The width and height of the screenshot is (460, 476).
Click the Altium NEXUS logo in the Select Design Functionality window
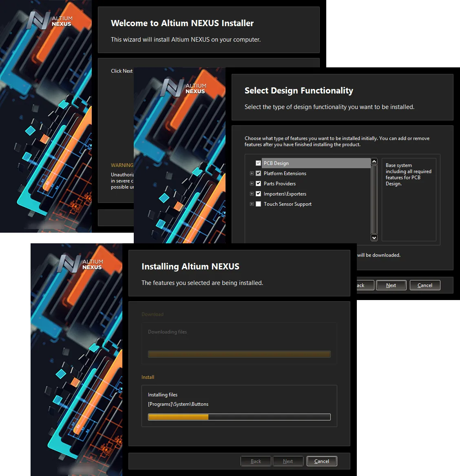(183, 88)
